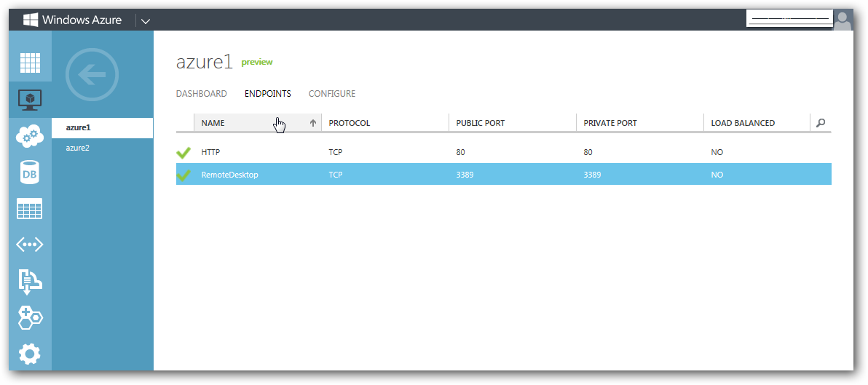
Task: Select the HTTP endpoint name
Action: pyautogui.click(x=211, y=152)
